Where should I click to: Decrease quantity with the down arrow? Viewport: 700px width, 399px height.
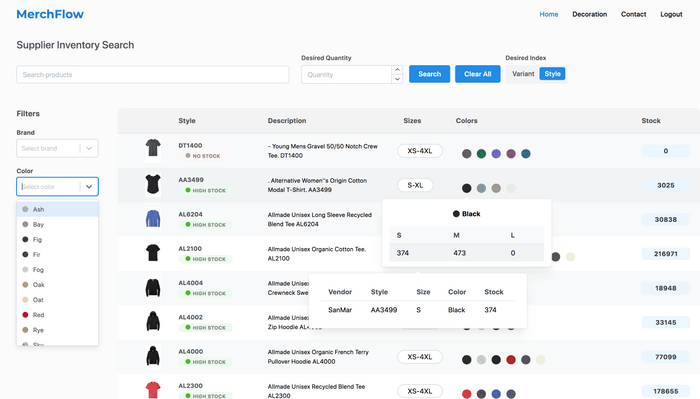click(x=397, y=79)
